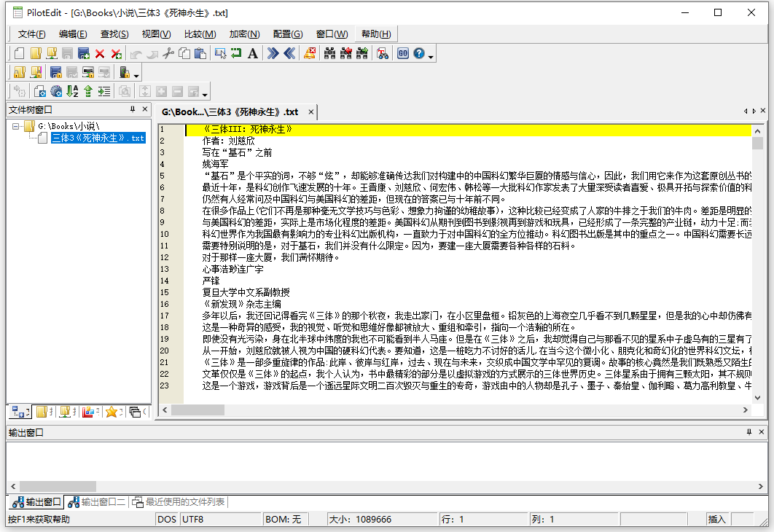This screenshot has height=532, width=774.
Task: Click the locked FTP folder icon
Action: click(x=36, y=73)
